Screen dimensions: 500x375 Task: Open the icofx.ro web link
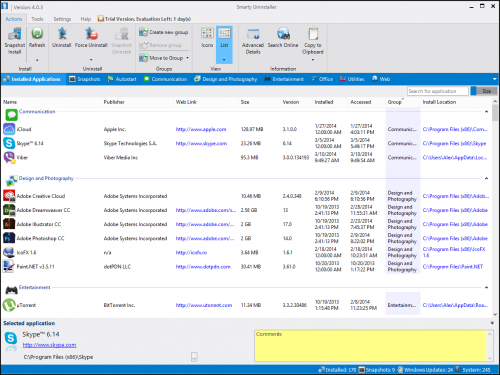191,253
